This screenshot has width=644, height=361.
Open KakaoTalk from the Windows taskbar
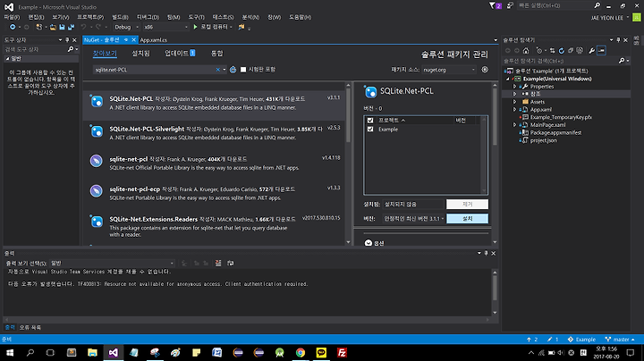pos(321,352)
